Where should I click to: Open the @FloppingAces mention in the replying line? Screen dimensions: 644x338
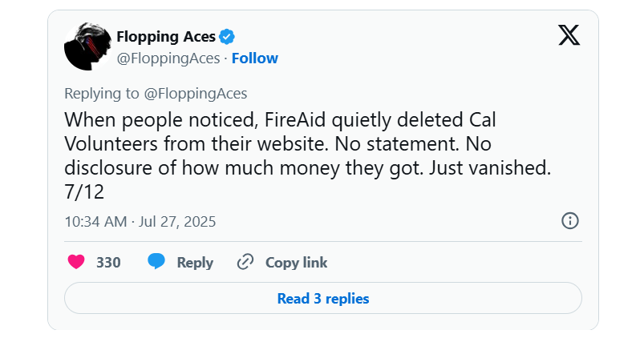point(196,94)
